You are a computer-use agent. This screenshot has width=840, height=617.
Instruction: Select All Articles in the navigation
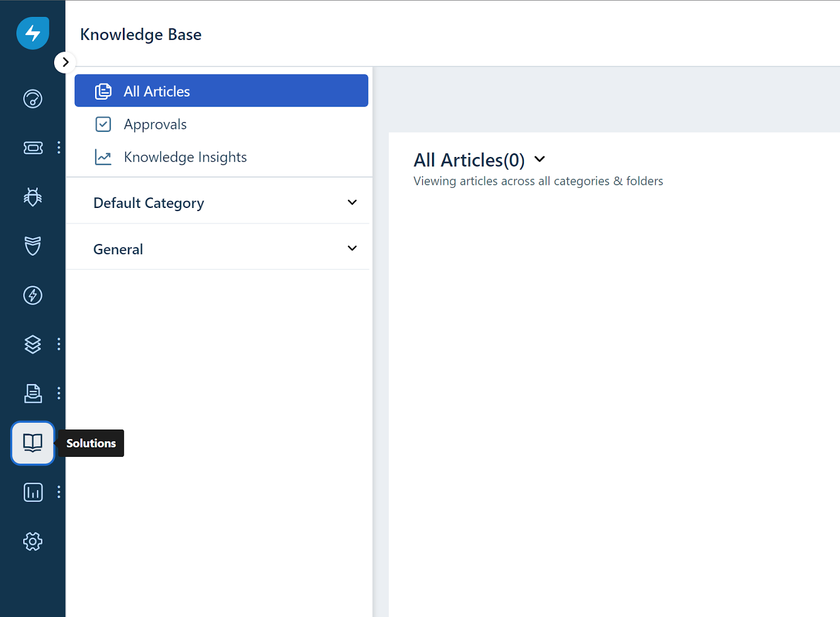pyautogui.click(x=221, y=91)
